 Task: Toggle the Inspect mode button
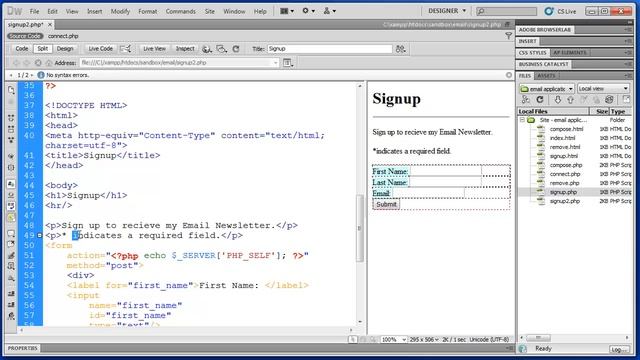[x=185, y=49]
